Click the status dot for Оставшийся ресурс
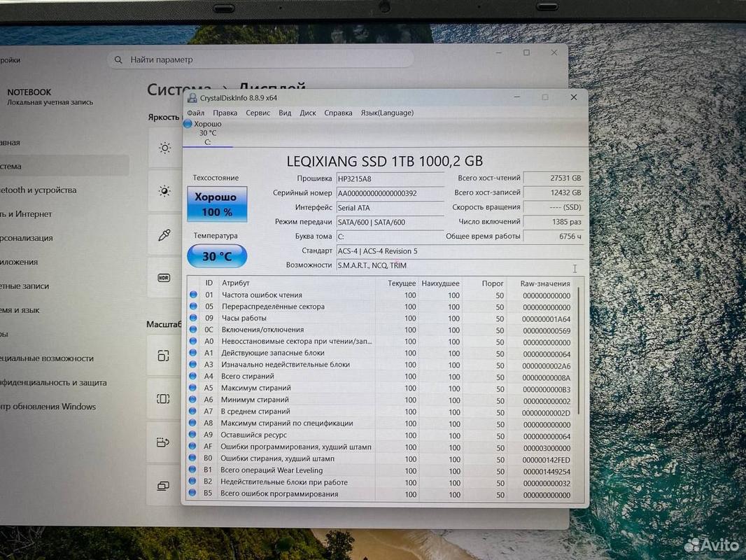Image resolution: width=746 pixels, height=560 pixels. 192,435
